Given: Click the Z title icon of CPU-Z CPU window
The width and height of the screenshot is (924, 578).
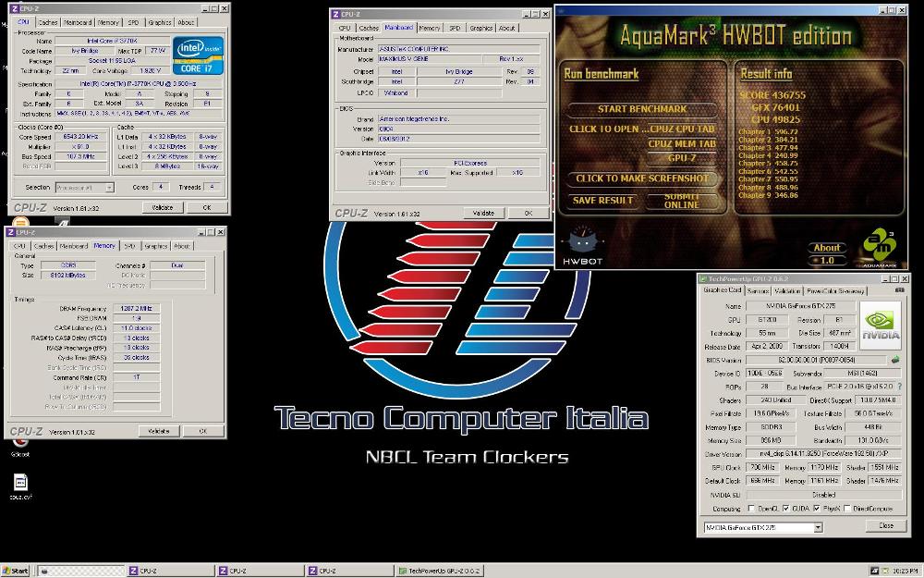Looking at the screenshot, I should point(15,9).
